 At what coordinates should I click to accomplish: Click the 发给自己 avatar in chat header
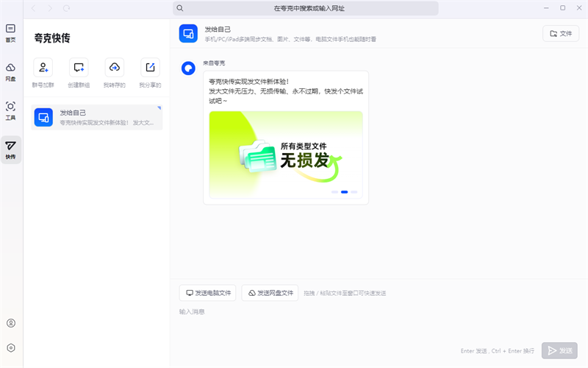(x=188, y=33)
